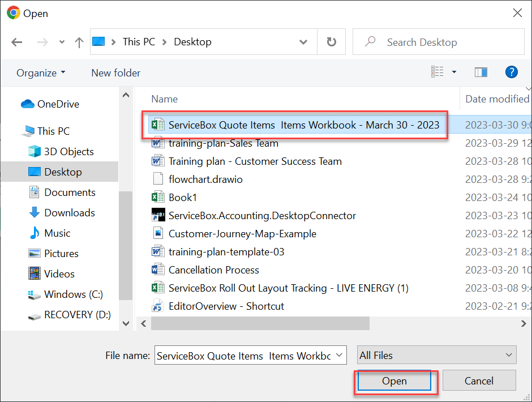Expand the address bar history dropdown
This screenshot has height=402, width=532.
303,42
